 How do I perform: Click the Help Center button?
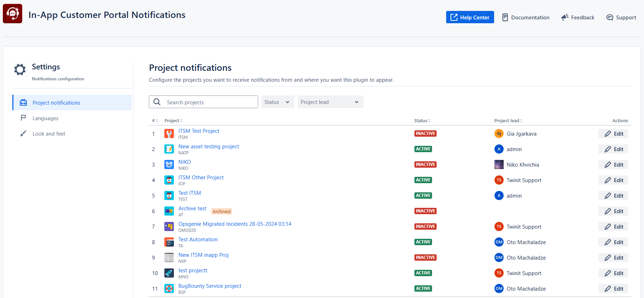[x=470, y=17]
